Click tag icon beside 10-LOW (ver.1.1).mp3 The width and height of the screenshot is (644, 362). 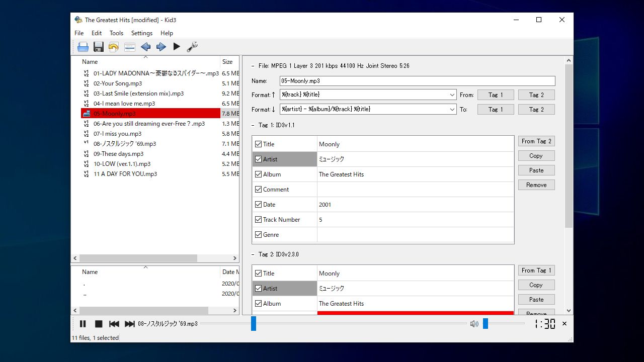(x=87, y=164)
